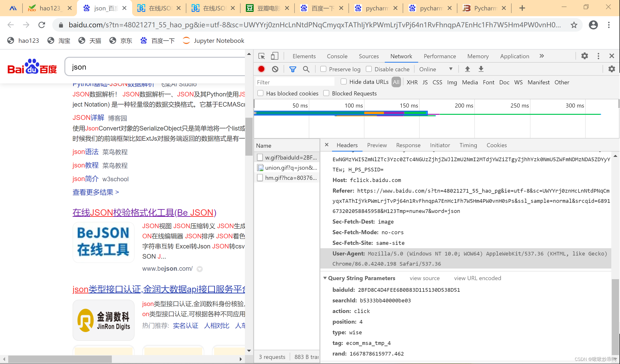Open DevTools main settings gear
Viewport: 620px width, 364px height.
[x=585, y=56]
